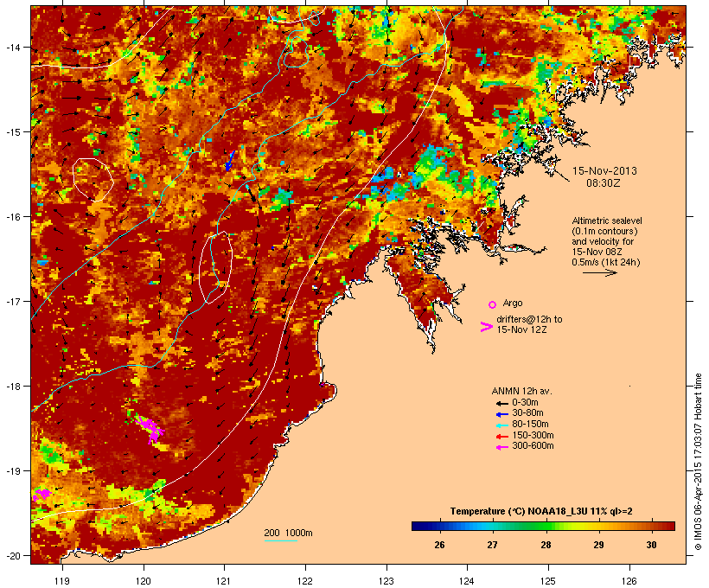Image resolution: width=709 pixels, height=588 pixels.
Task: Click the cyan 80-150m legend arrow
Action: click(x=502, y=425)
